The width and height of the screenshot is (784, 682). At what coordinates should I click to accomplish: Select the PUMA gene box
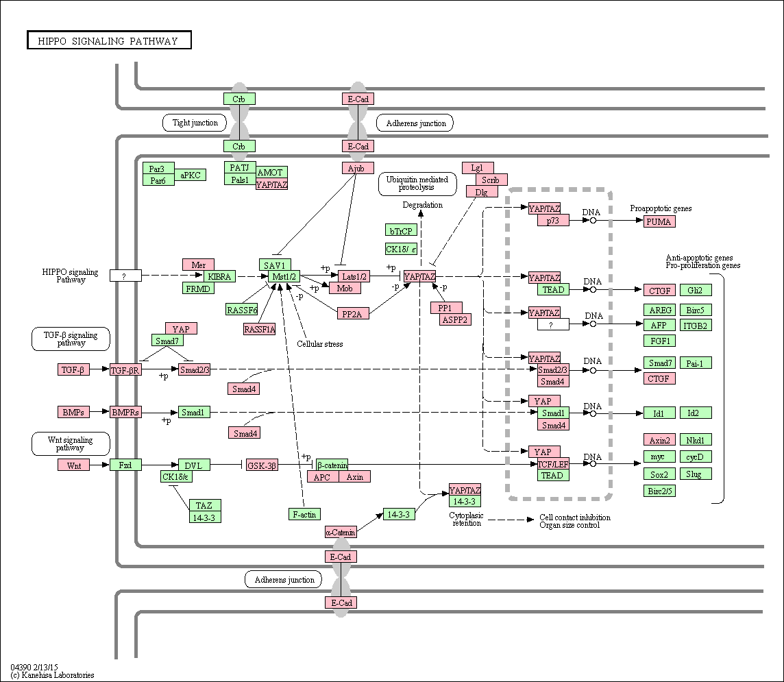point(660,221)
